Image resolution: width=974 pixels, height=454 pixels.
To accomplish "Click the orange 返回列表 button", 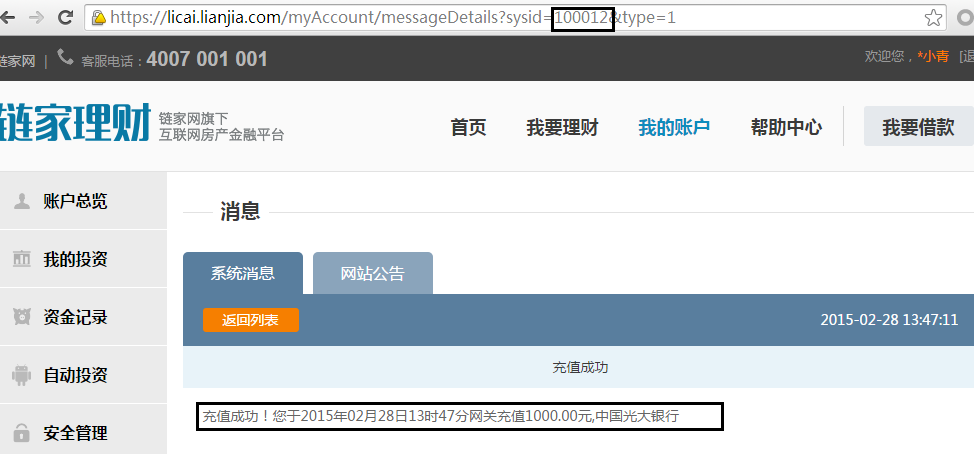I will pos(251,320).
